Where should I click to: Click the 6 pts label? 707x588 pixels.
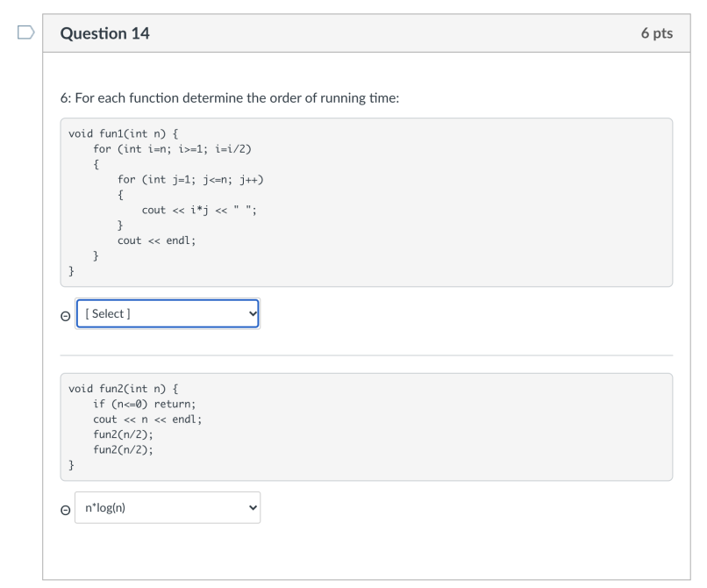(x=659, y=32)
